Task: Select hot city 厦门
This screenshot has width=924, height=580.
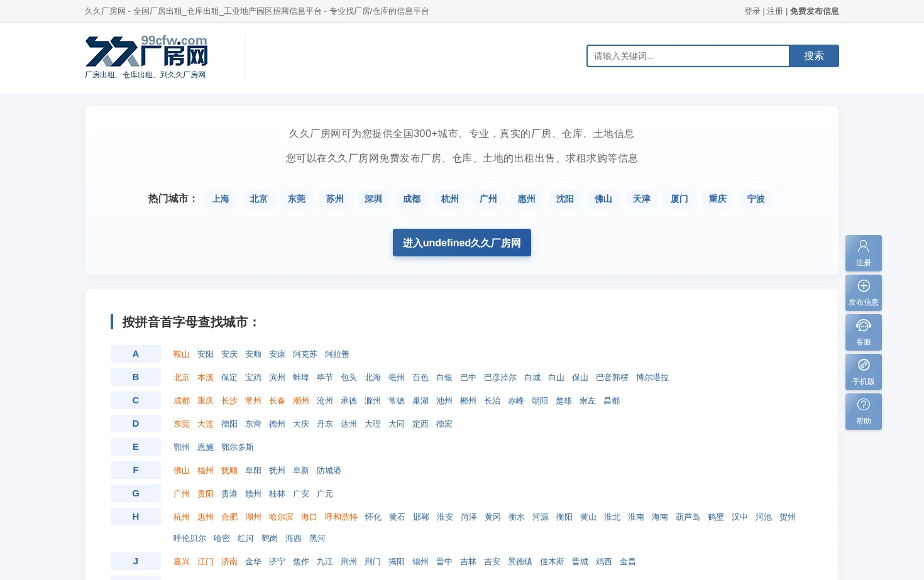Action: [x=679, y=199]
